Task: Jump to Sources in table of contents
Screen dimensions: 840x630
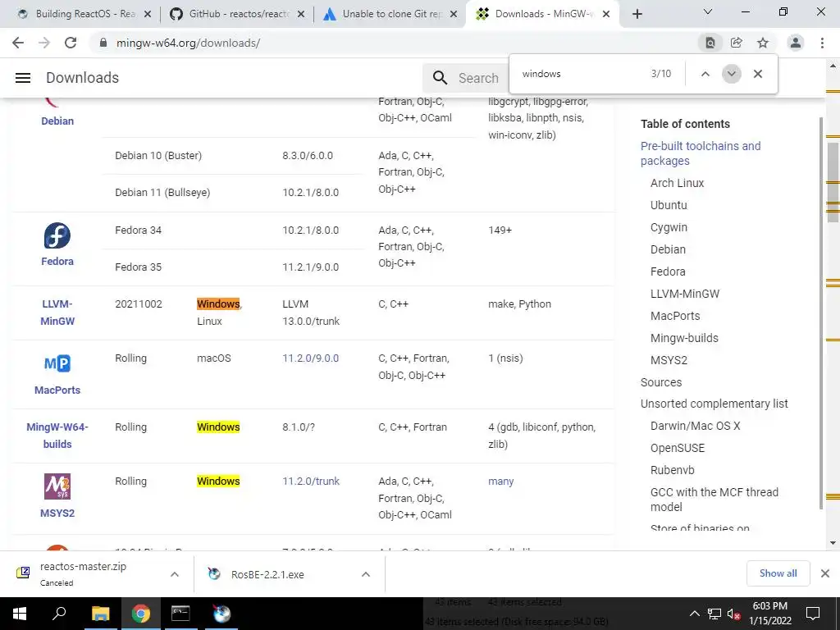Action: (x=661, y=382)
